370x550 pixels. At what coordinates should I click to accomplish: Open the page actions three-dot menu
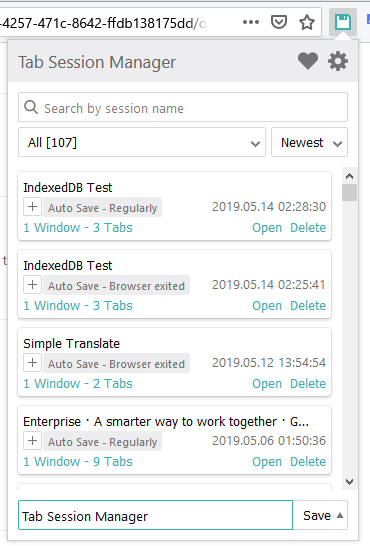click(251, 22)
